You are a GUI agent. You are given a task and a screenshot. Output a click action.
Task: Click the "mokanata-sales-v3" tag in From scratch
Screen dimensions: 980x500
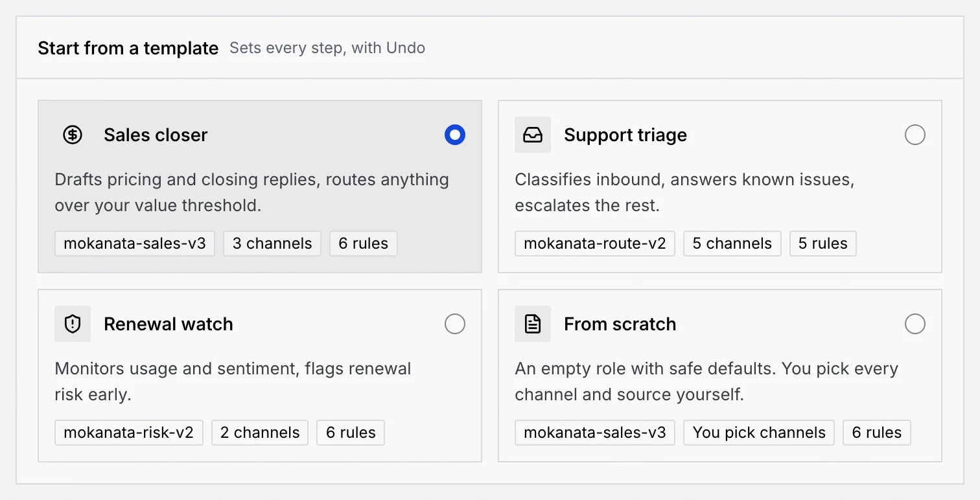[595, 433]
